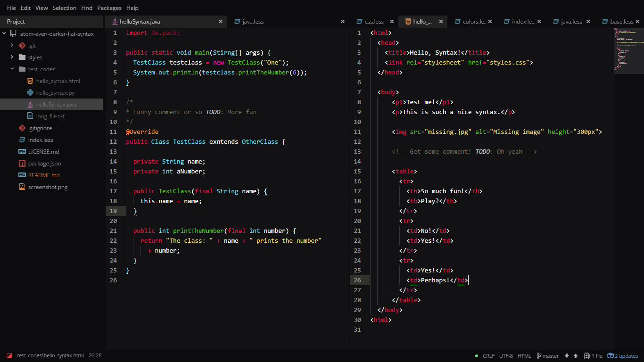Click the HTML5 icon for hello_syntax.html
The height and width of the screenshot is (362, 644).
(x=30, y=81)
